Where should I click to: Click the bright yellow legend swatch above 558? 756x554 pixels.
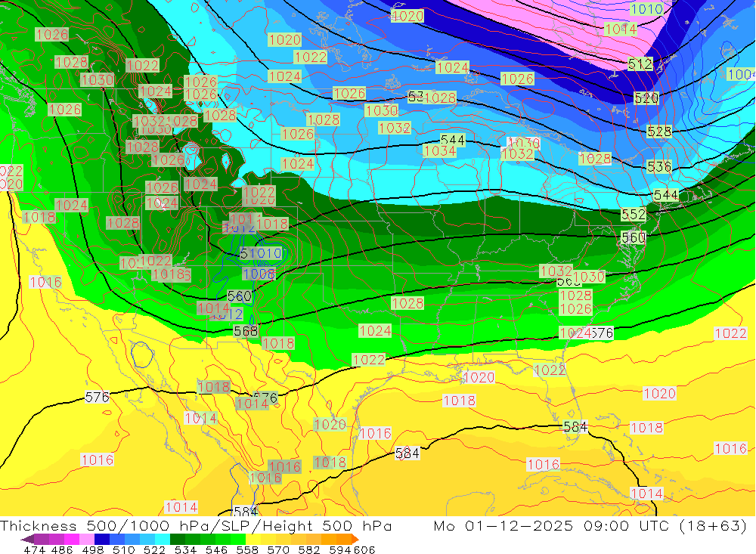pos(253,539)
